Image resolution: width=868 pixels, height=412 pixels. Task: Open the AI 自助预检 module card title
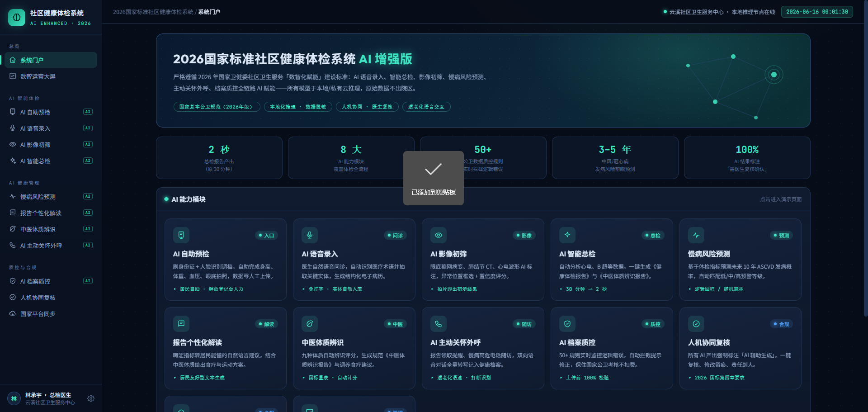pyautogui.click(x=191, y=254)
